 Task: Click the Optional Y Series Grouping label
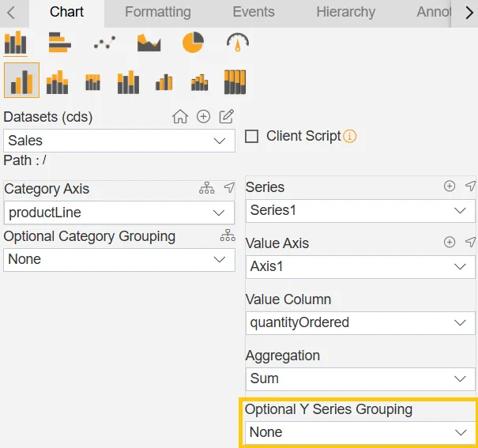coord(329,409)
